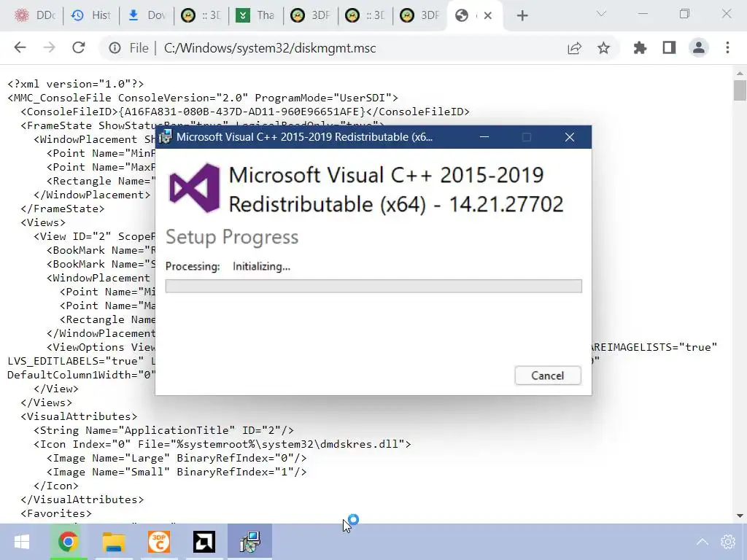Image resolution: width=747 pixels, height=560 pixels.
Task: Open the AMD app in taskbar
Action: click(x=204, y=542)
